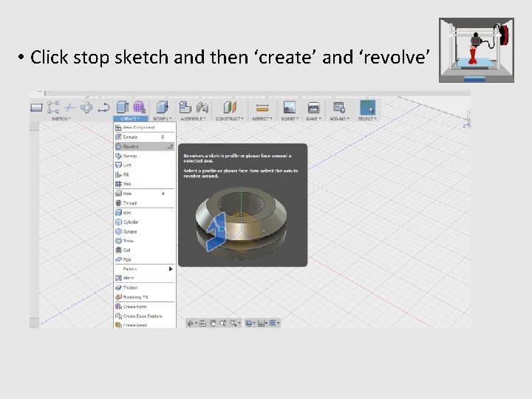Click the Revolve tooltip preview image
The height and width of the screenshot is (399, 532).
(241, 222)
